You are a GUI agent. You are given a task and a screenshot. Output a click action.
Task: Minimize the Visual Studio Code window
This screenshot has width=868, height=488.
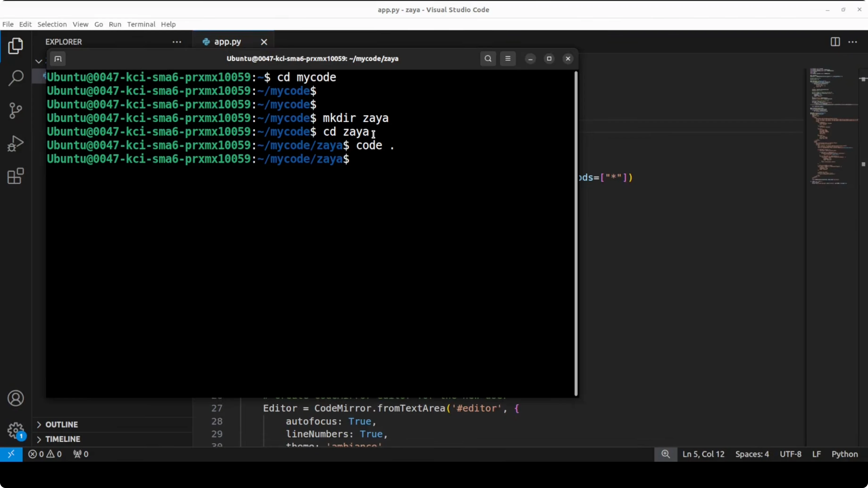pos(827,10)
